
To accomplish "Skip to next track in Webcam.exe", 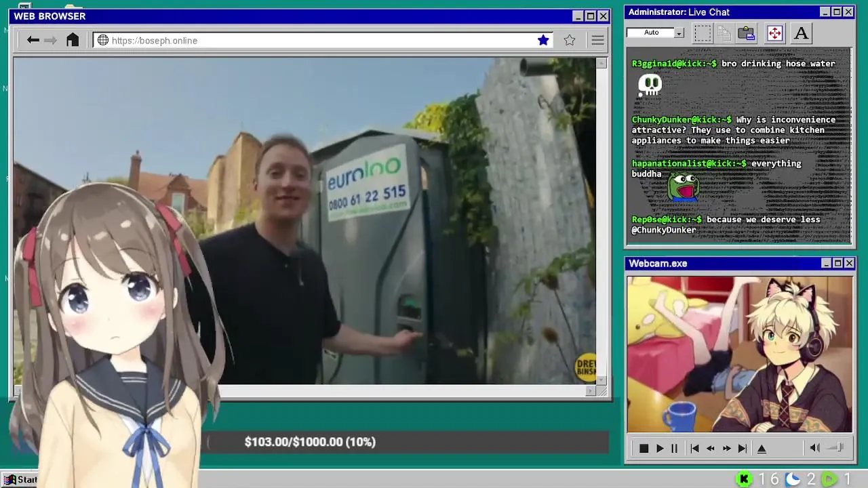I will [743, 448].
